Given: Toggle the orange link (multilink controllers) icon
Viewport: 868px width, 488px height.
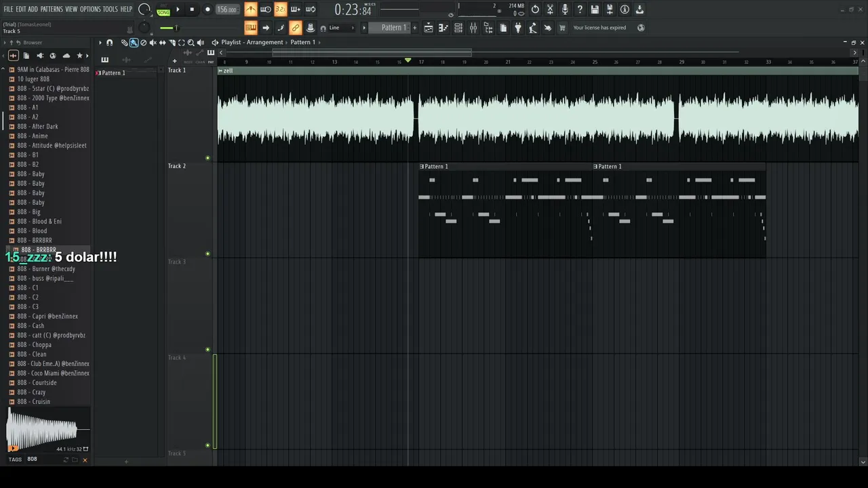Looking at the screenshot, I should 295,28.
